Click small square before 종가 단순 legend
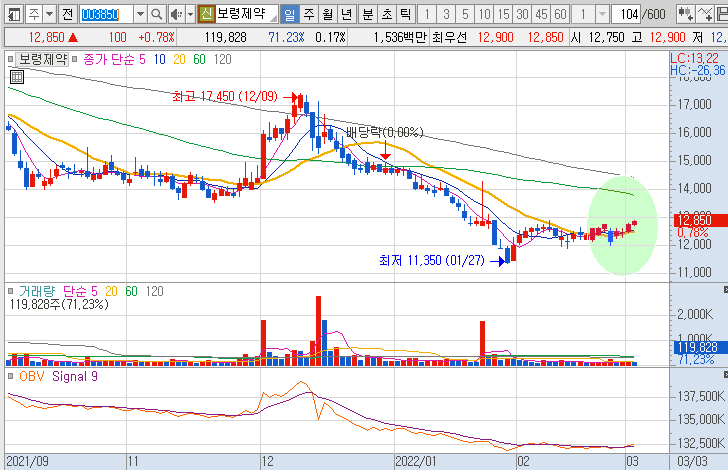 (x=74, y=59)
